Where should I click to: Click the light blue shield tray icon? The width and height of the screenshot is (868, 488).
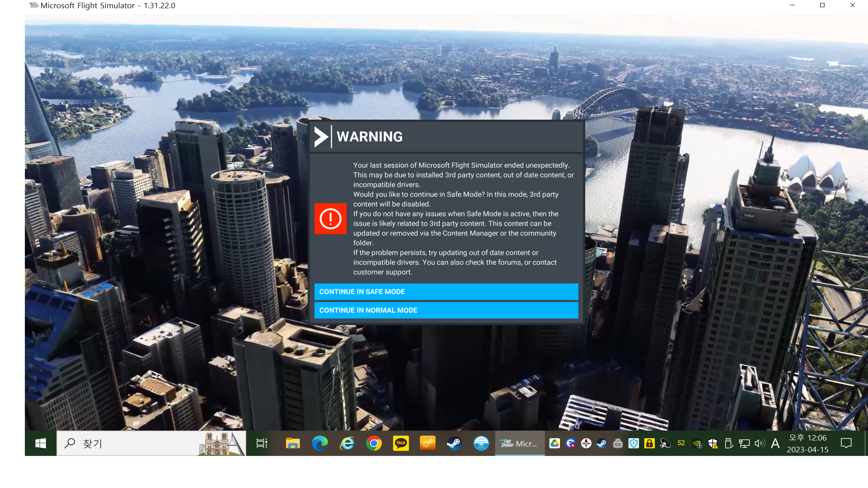pos(633,443)
